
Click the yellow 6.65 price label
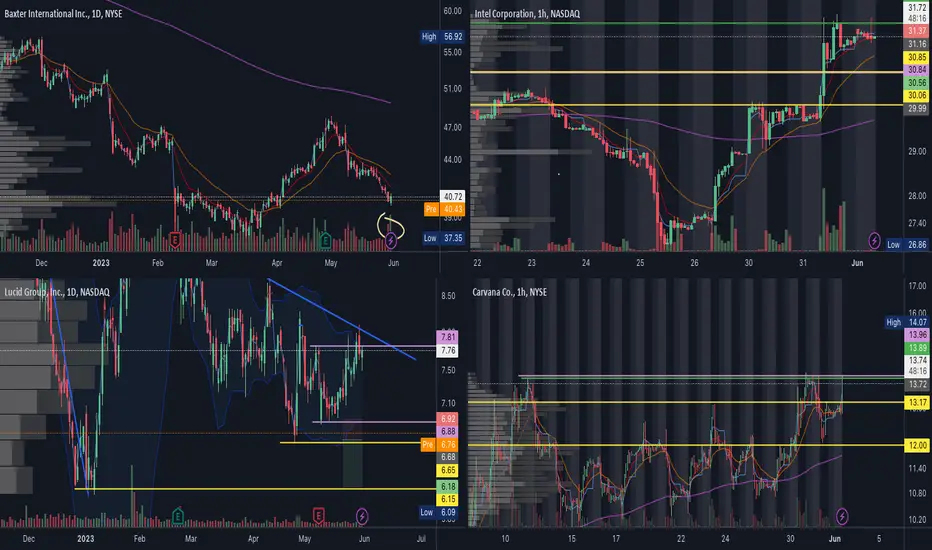448,470
